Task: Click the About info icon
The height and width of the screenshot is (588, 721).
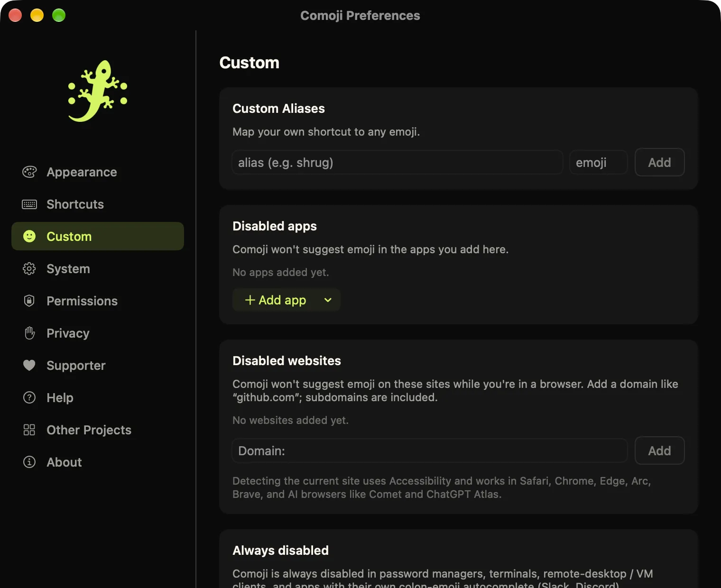Action: click(29, 462)
